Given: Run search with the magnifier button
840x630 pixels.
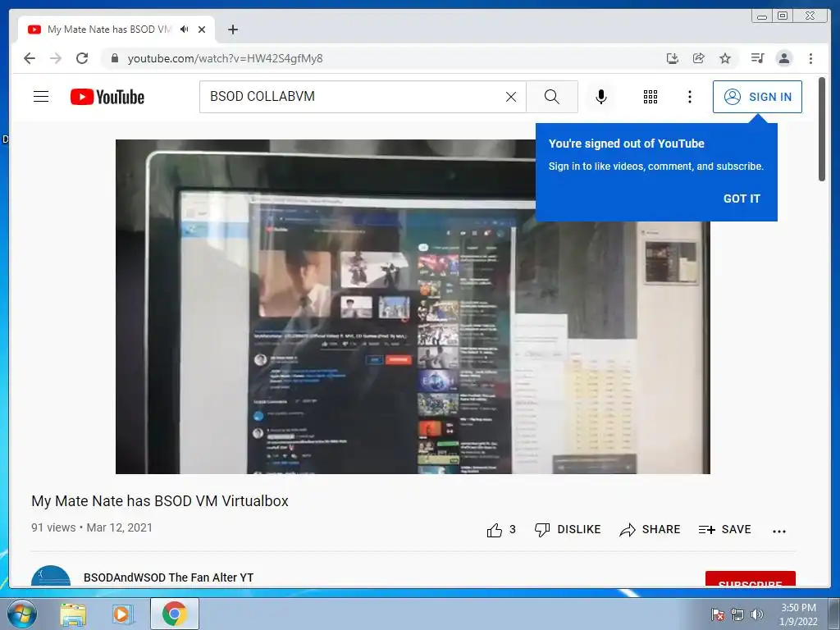Looking at the screenshot, I should click(x=552, y=97).
